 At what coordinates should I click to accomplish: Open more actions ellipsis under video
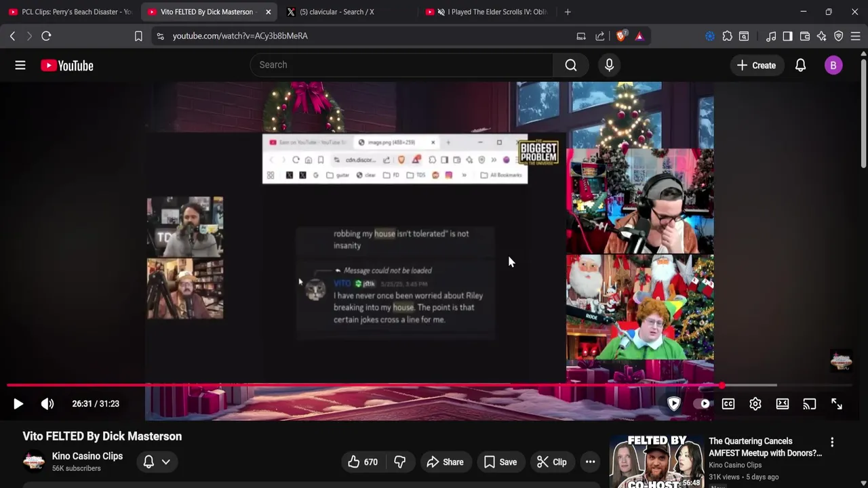(591, 462)
